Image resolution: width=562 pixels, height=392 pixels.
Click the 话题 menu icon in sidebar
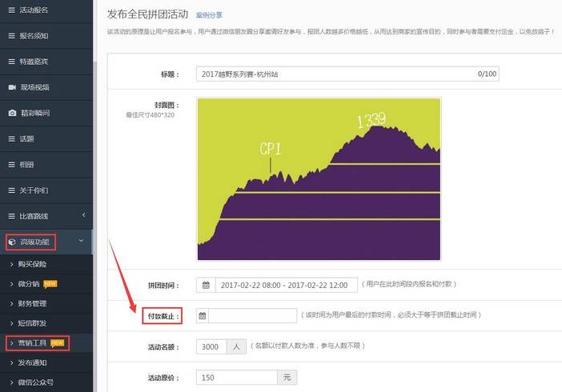[x=12, y=138]
